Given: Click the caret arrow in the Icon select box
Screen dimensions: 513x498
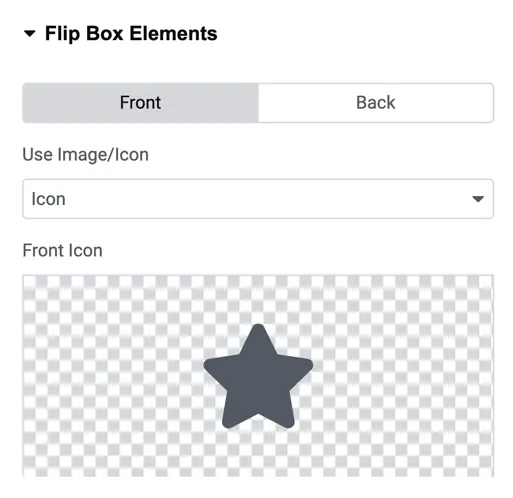Looking at the screenshot, I should coord(478,199).
